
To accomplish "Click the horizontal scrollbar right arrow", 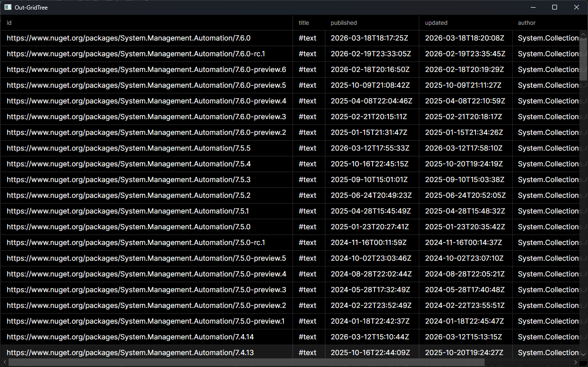I will coord(576,362).
